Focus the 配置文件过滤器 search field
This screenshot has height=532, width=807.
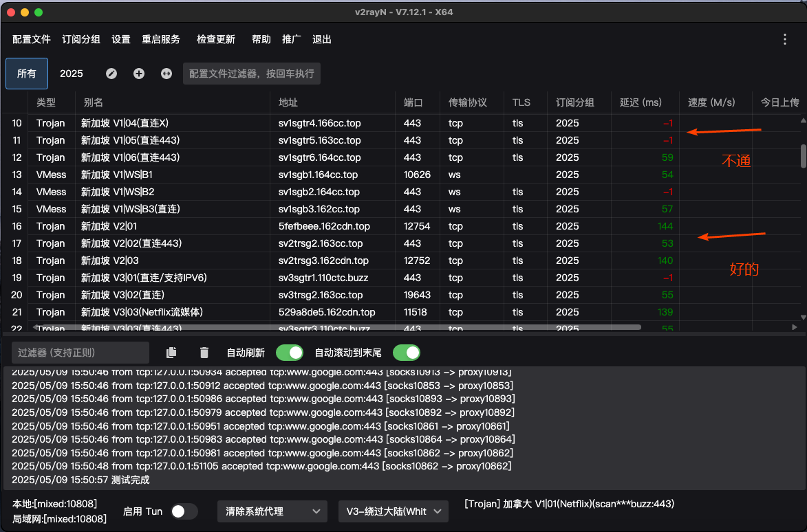(x=252, y=74)
